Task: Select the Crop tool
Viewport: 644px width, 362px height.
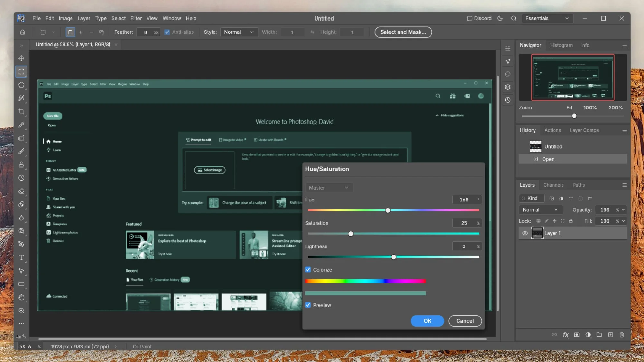Action: point(21,111)
